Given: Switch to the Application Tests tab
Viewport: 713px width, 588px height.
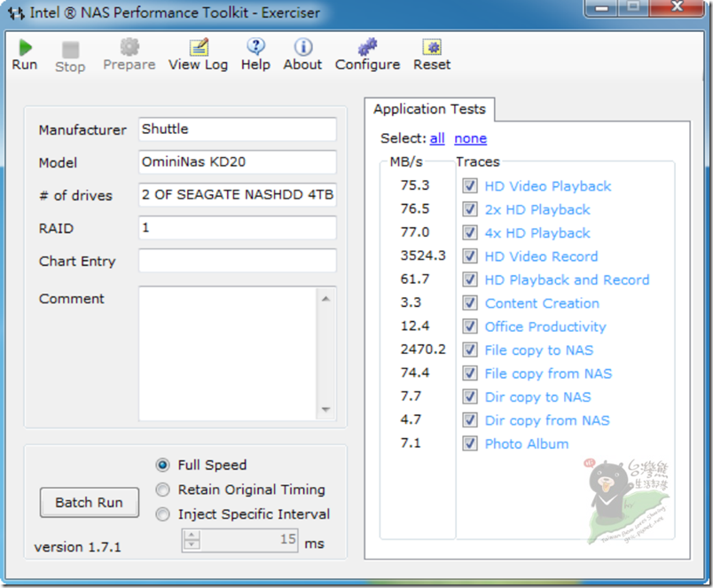Looking at the screenshot, I should click(x=430, y=109).
